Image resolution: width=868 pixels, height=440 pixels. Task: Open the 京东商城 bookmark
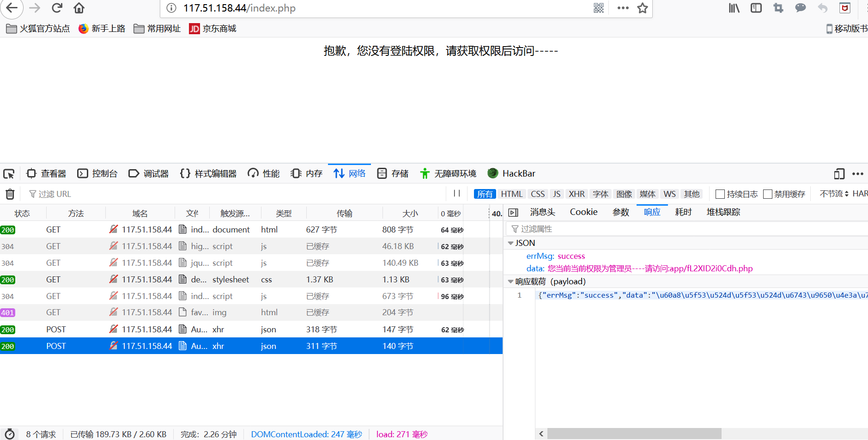pos(212,29)
